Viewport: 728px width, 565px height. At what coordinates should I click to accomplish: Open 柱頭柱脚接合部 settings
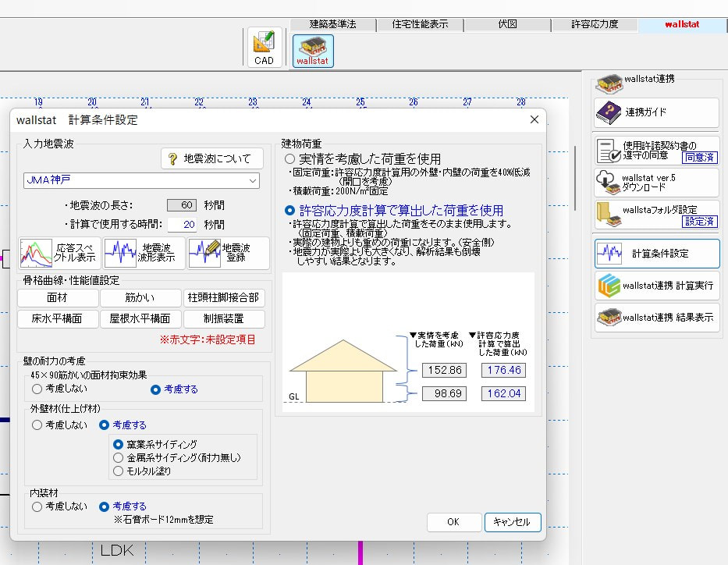pos(224,297)
